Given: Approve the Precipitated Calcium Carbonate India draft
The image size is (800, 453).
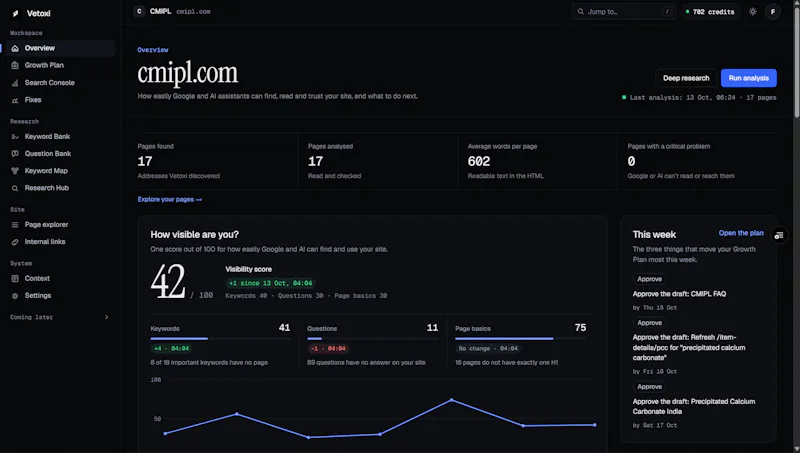Looking at the screenshot, I should tap(649, 387).
